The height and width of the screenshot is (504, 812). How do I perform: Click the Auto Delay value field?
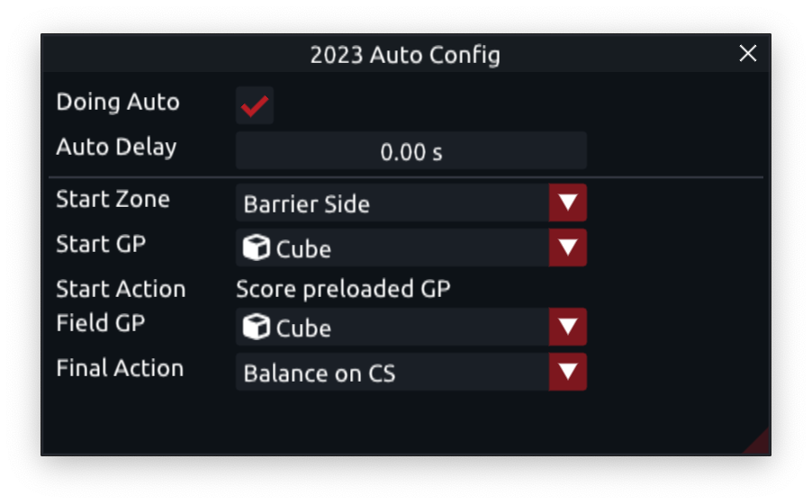(411, 150)
